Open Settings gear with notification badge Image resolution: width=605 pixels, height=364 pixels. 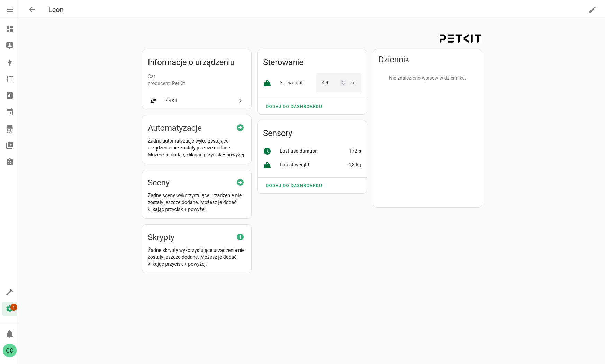click(10, 309)
